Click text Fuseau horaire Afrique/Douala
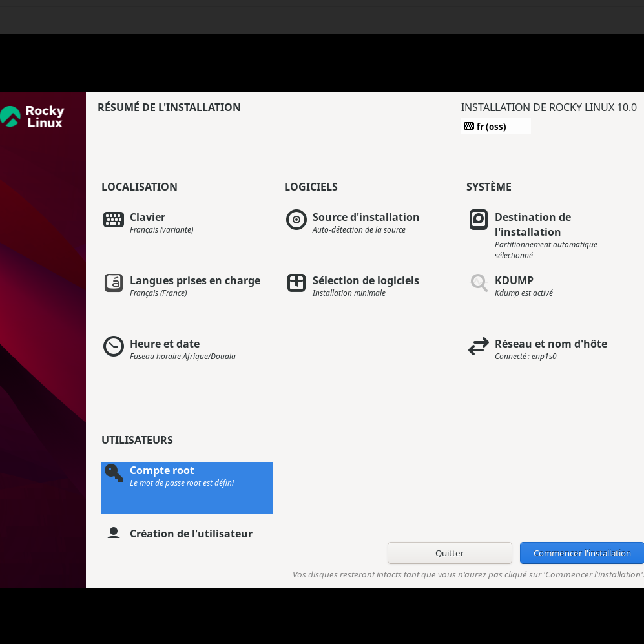Screen dimensions: 644x644 [183, 356]
